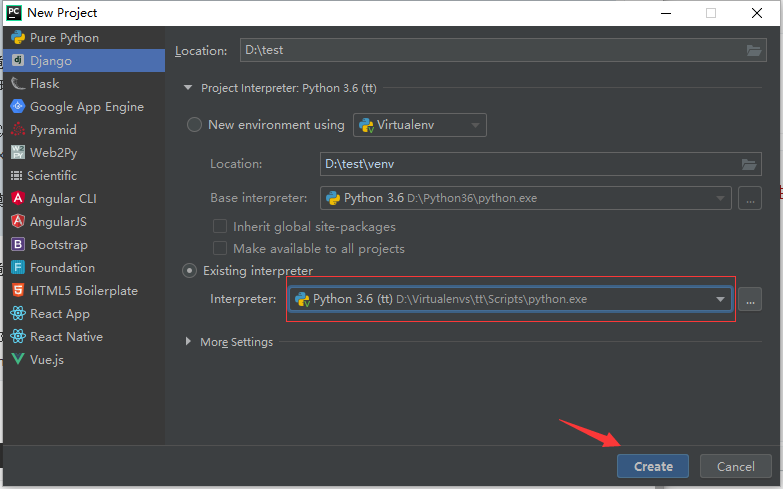Screen dimensions: 783x489
Task: Pick the Angular CLI icon
Action: 17,199
